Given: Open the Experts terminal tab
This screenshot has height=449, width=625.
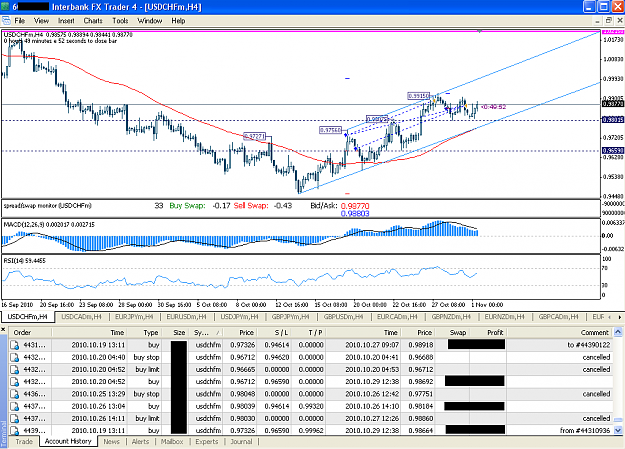Looking at the screenshot, I should (206, 441).
